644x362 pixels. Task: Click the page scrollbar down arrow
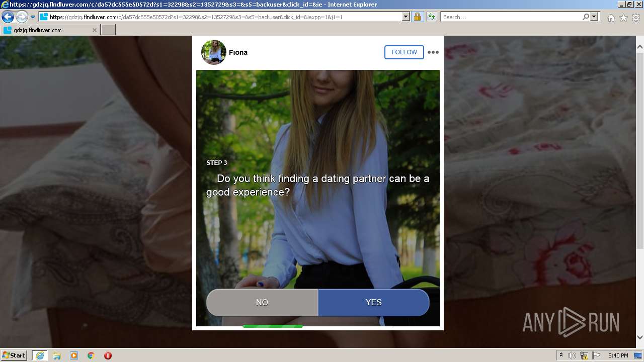click(639, 337)
